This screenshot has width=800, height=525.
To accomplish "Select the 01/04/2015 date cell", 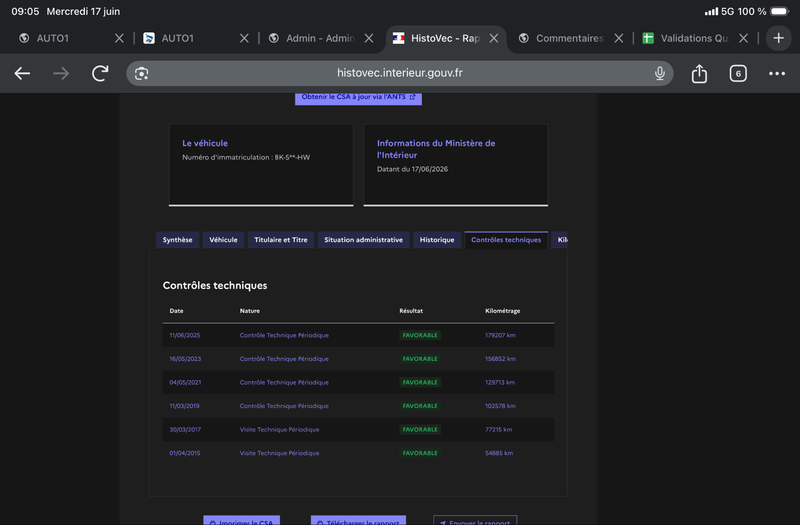I will click(185, 453).
